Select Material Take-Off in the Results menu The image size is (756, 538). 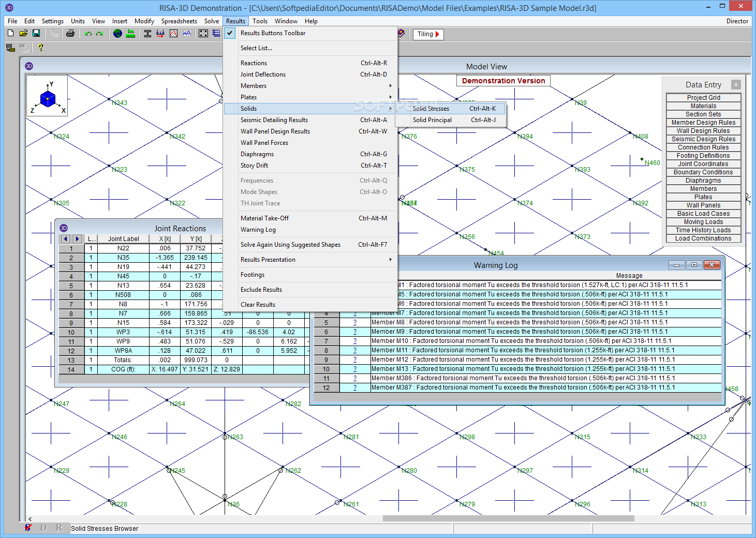pyautogui.click(x=310, y=218)
